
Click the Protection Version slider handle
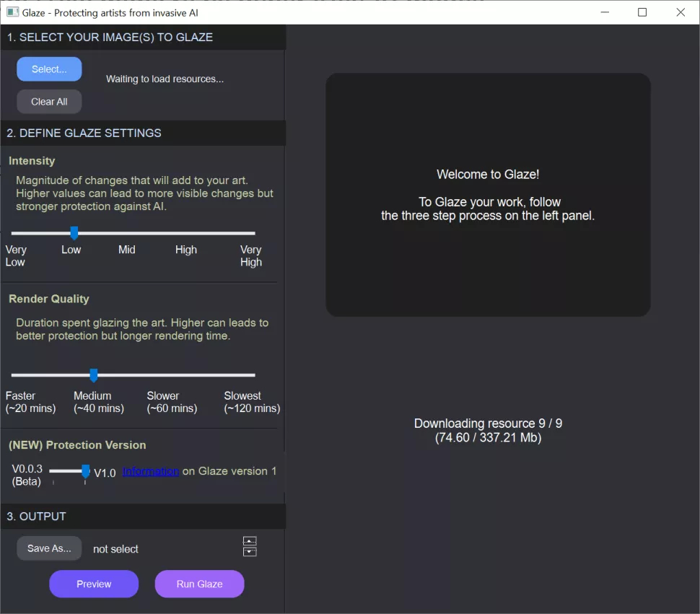[x=85, y=471]
